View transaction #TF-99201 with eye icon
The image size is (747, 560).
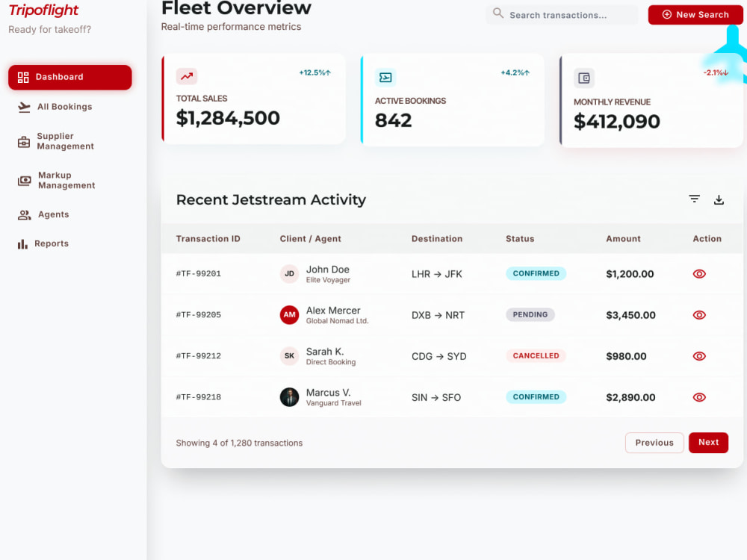coord(699,274)
